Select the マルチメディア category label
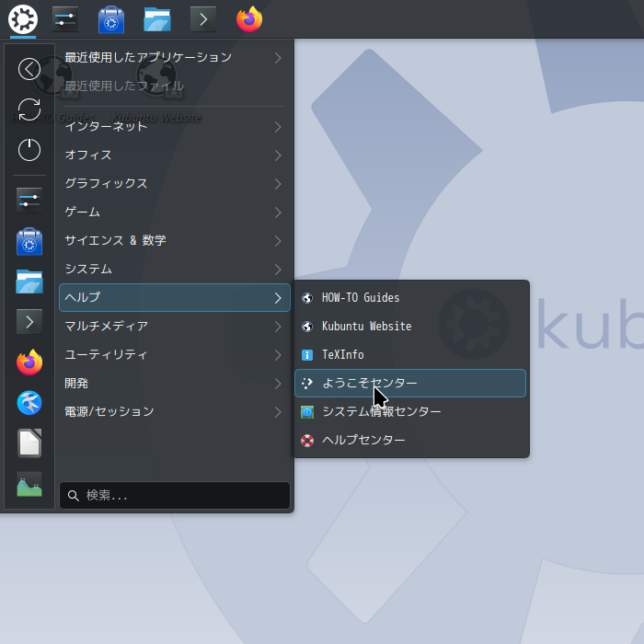Screen dimensions: 644x644 click(107, 326)
